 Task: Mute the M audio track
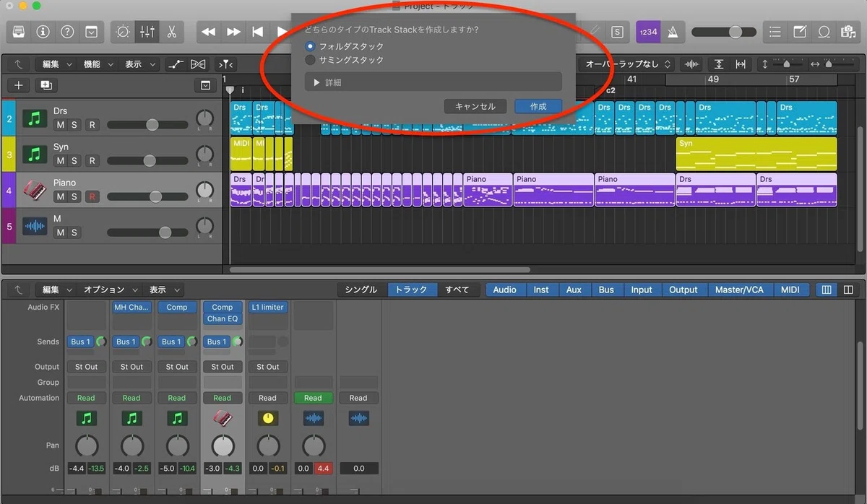pos(61,233)
